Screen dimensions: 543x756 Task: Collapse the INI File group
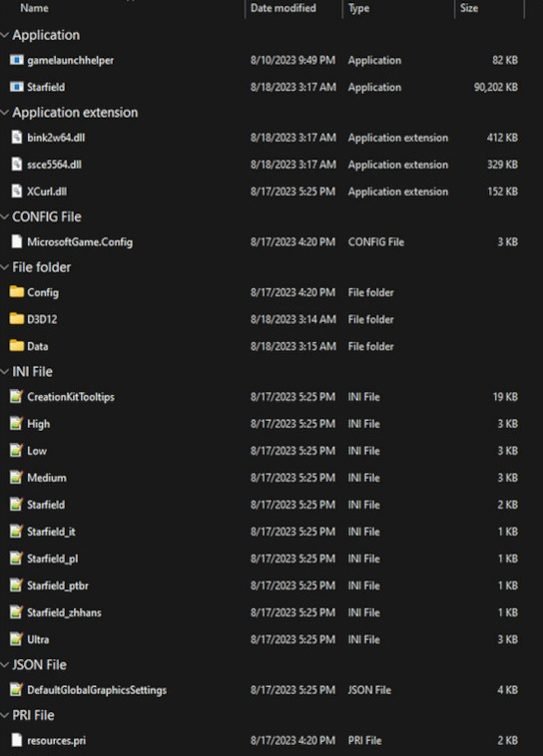(x=5, y=372)
